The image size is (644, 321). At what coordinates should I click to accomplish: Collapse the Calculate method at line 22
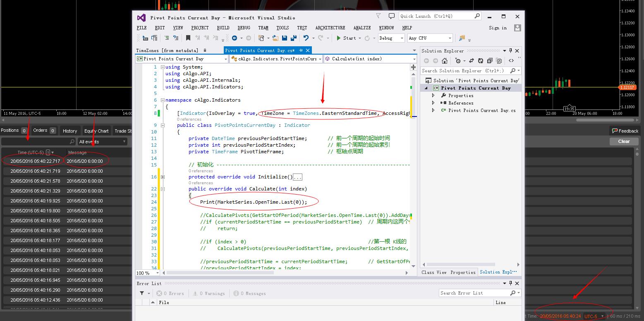163,189
